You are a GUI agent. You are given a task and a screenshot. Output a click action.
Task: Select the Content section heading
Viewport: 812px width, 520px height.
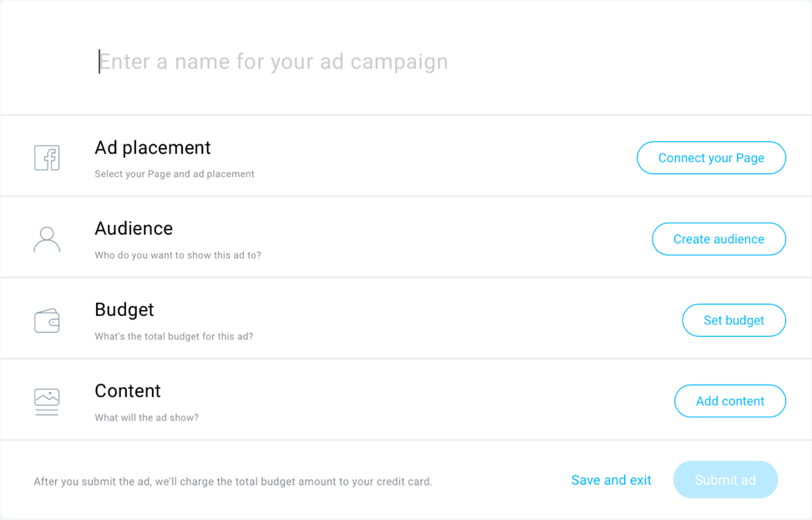pyautogui.click(x=128, y=391)
